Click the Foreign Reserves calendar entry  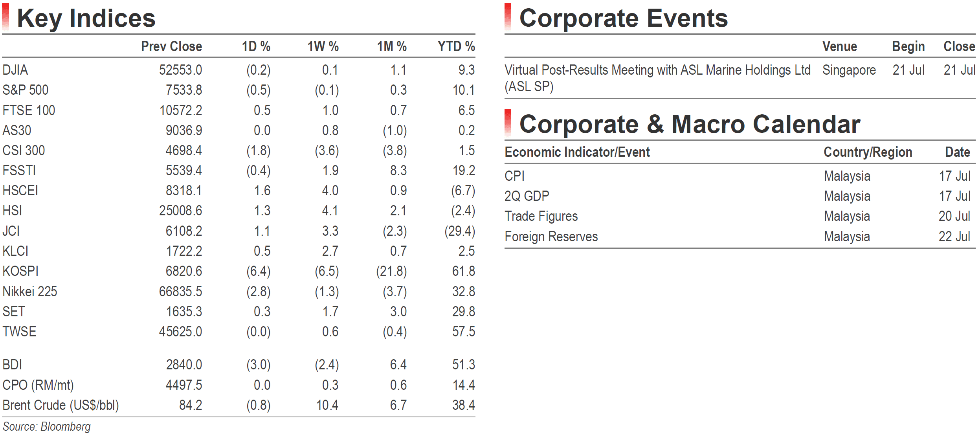pyautogui.click(x=551, y=237)
